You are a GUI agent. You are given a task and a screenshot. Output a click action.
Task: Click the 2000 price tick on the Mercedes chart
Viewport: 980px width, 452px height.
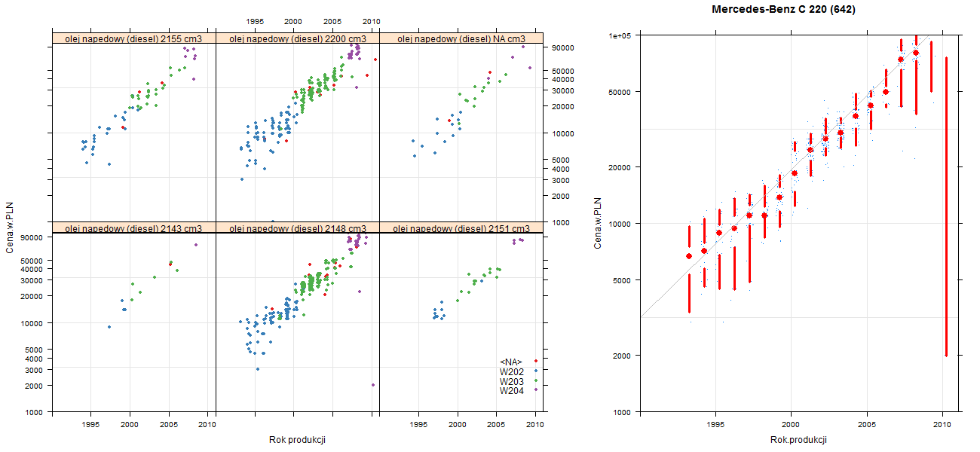(622, 355)
